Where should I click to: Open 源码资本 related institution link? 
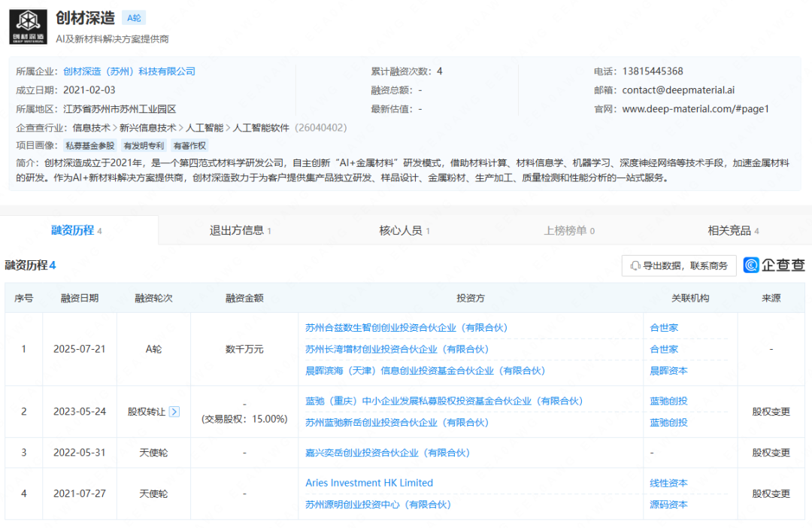click(x=668, y=505)
